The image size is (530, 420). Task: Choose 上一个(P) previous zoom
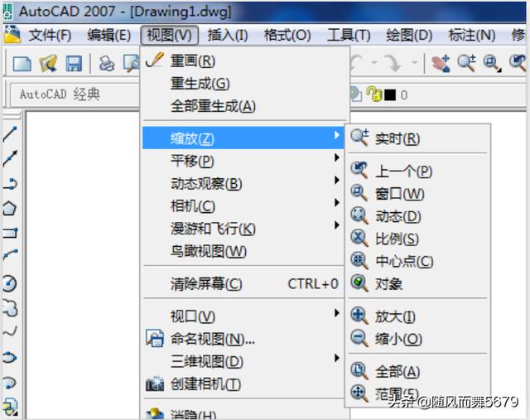pos(417,171)
